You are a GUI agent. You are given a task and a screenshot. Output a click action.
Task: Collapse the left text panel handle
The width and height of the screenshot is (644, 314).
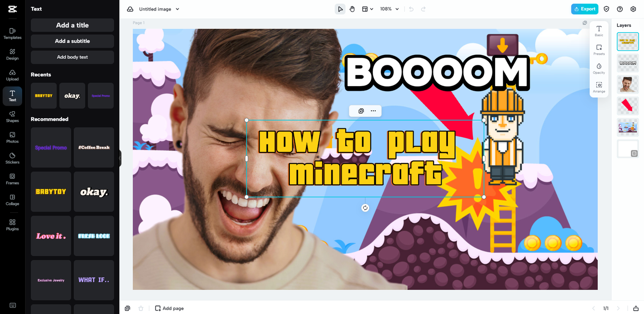[x=120, y=159]
